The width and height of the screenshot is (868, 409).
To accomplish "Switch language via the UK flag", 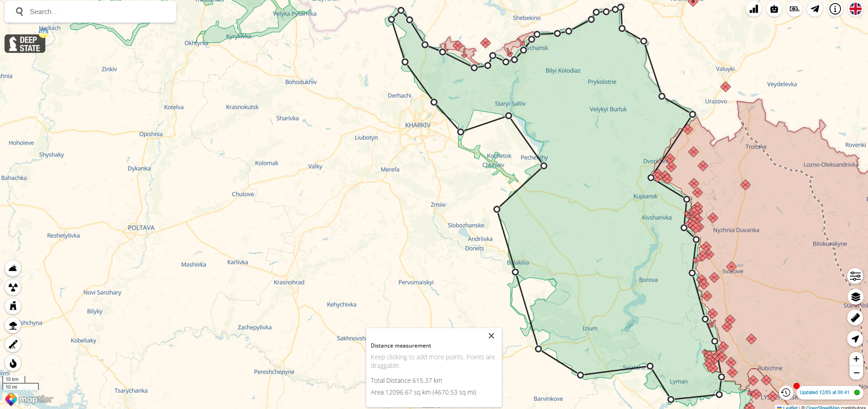I will point(855,9).
